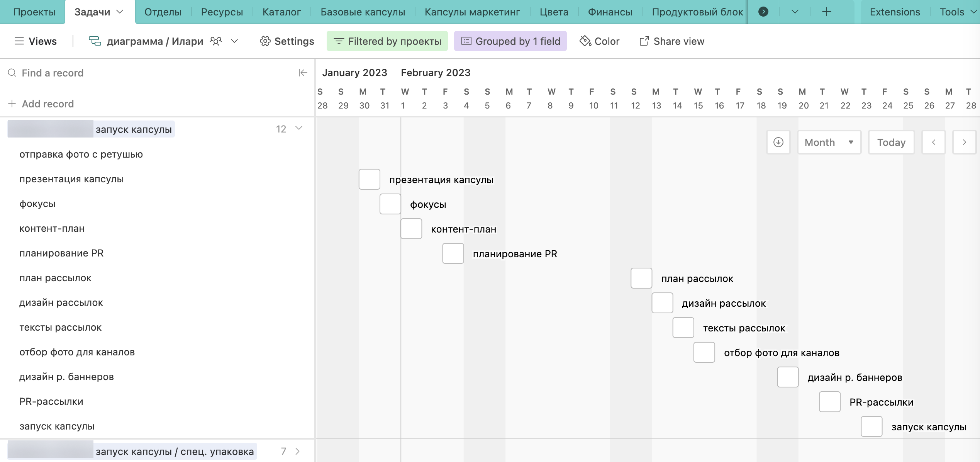Click the dark circular arrow tab-scroll icon
This screenshot has height=462, width=980.
(x=763, y=12)
